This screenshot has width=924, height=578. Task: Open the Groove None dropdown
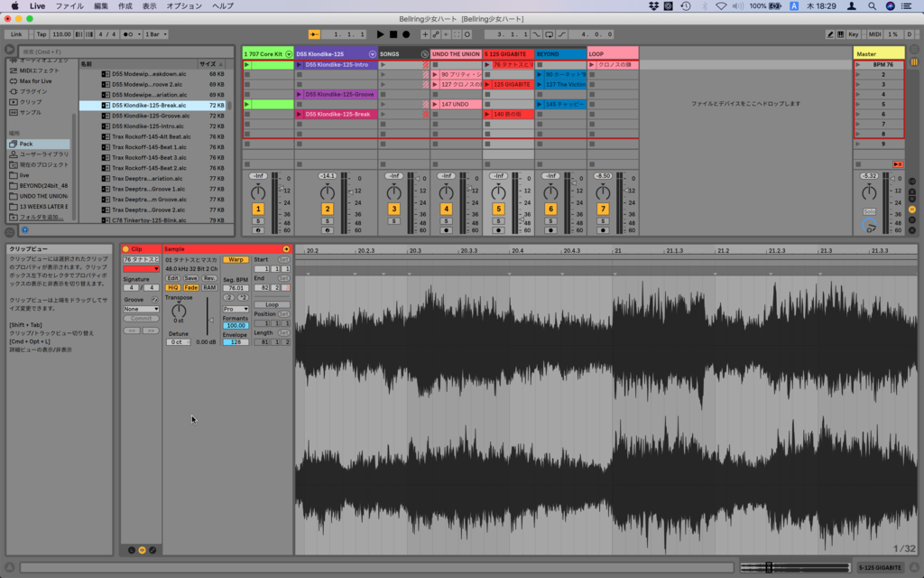point(141,309)
